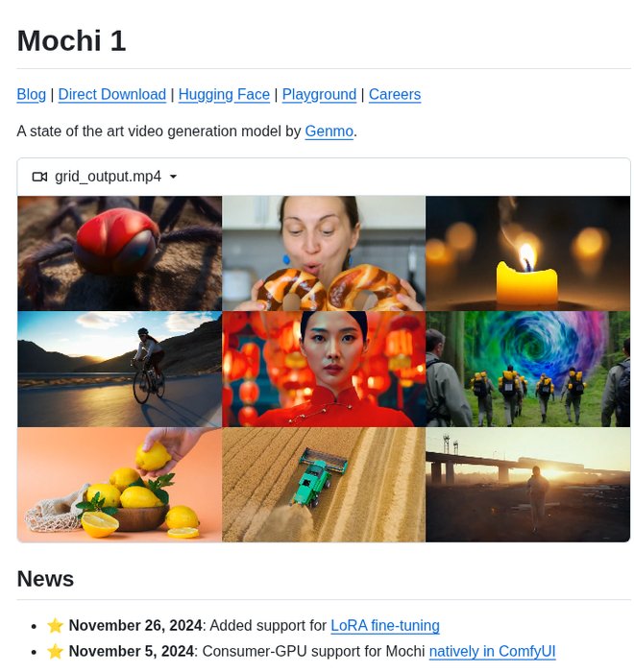Image resolution: width=634 pixels, height=672 pixels.
Task: Visit the Hugging Face link
Action: (x=224, y=94)
